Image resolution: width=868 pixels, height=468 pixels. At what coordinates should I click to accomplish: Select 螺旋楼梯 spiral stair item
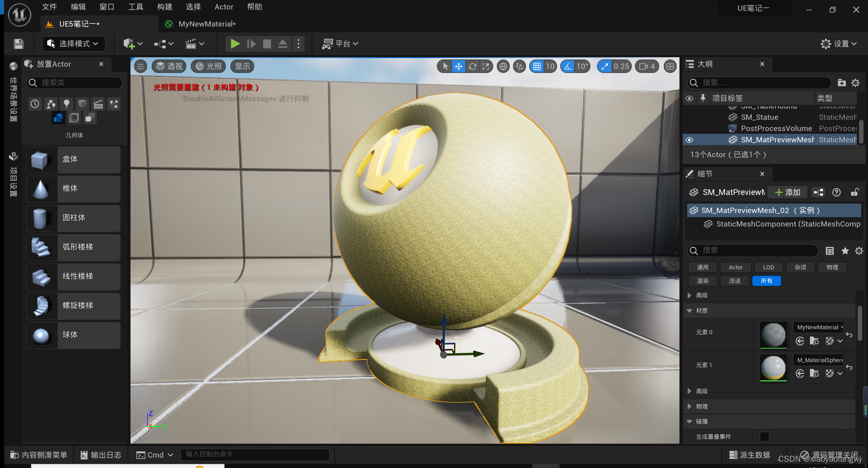[x=73, y=306]
